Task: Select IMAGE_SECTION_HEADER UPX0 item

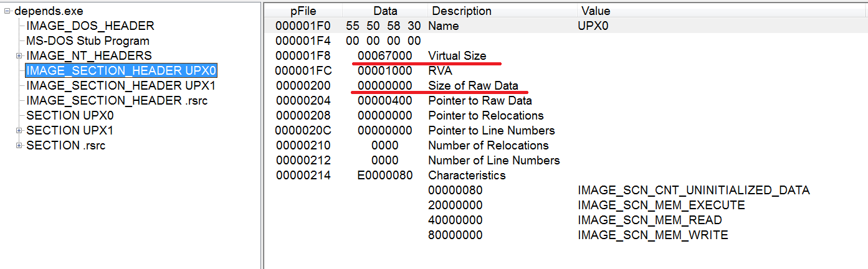Action: click(121, 70)
